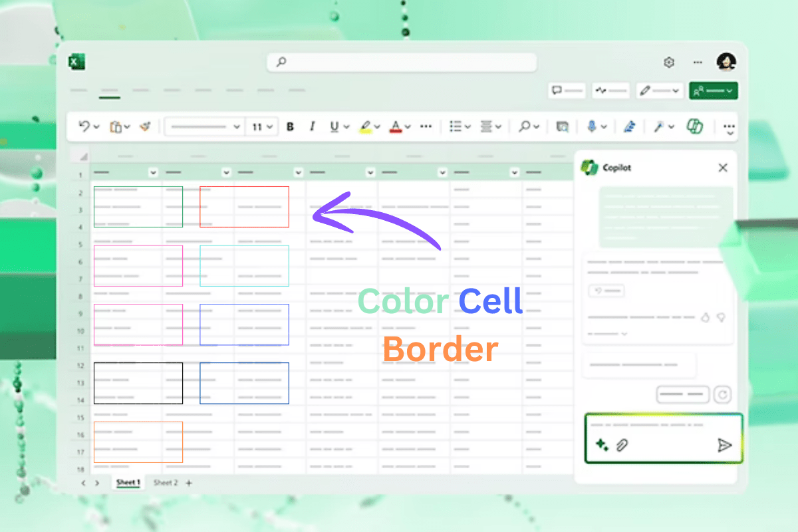
Task: Click the Catch up activity button
Action: [x=610, y=90]
